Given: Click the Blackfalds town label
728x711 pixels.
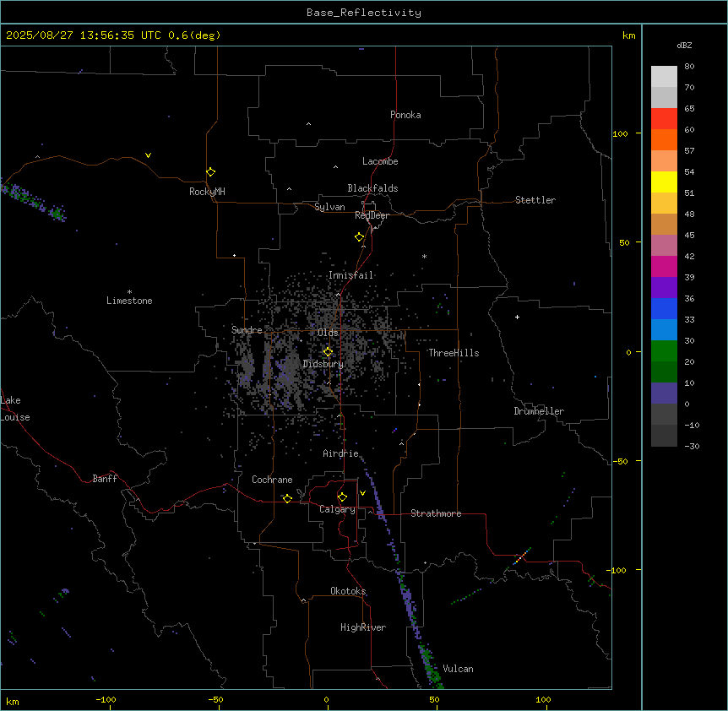Looking at the screenshot, I should coord(372,188).
